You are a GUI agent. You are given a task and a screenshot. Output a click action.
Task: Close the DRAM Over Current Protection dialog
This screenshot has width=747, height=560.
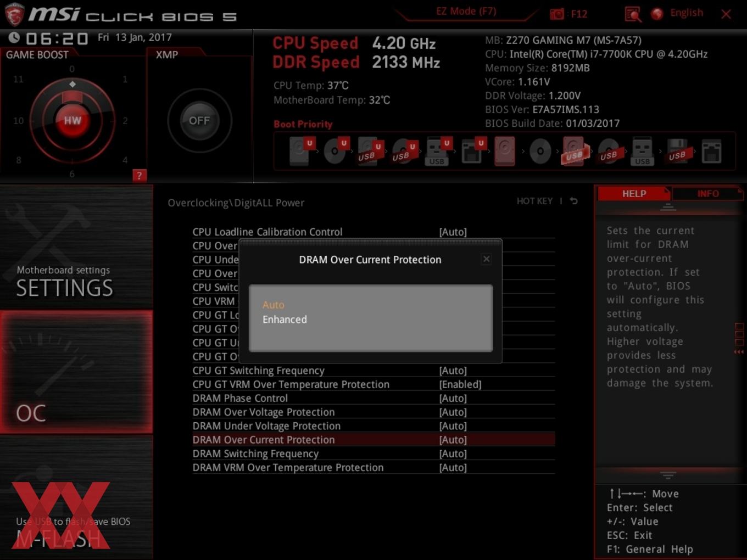coord(486,259)
